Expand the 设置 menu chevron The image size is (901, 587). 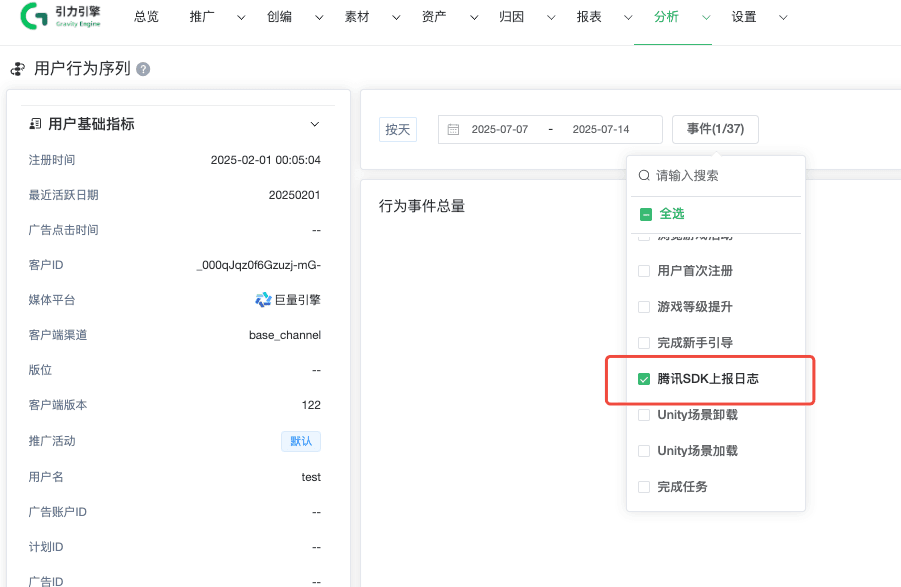click(783, 18)
